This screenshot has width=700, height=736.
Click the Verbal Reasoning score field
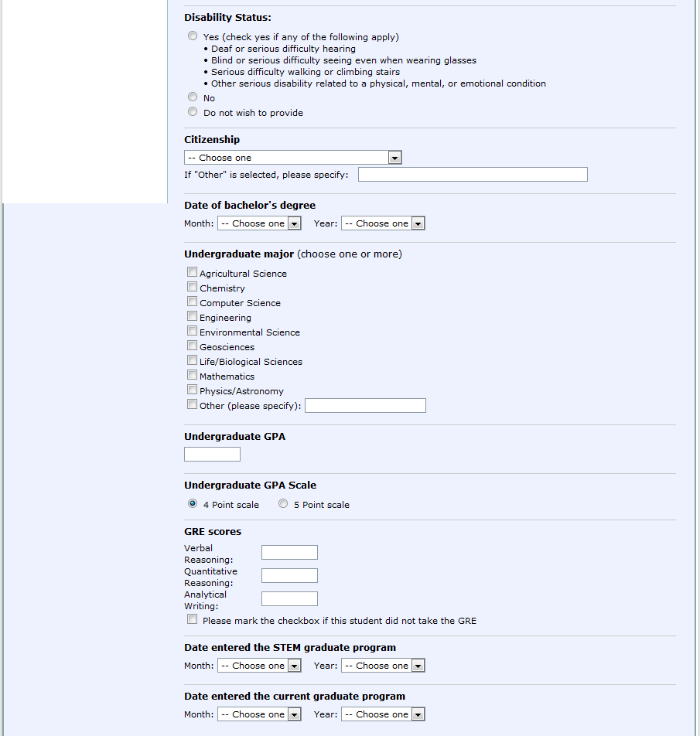[289, 552]
